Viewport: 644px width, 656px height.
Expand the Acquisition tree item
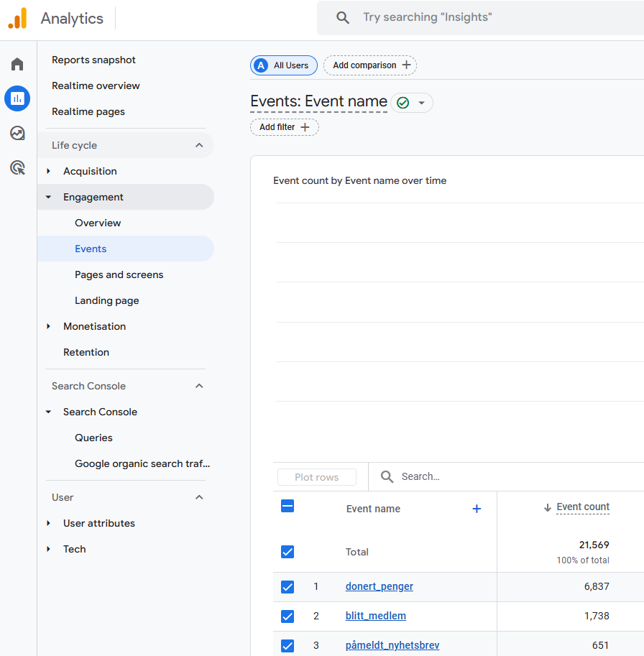click(49, 171)
